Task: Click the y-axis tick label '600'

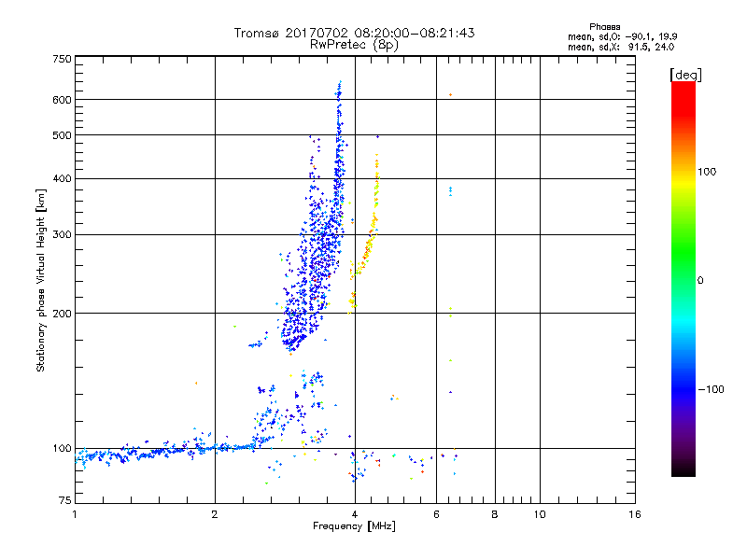Action: [x=62, y=100]
